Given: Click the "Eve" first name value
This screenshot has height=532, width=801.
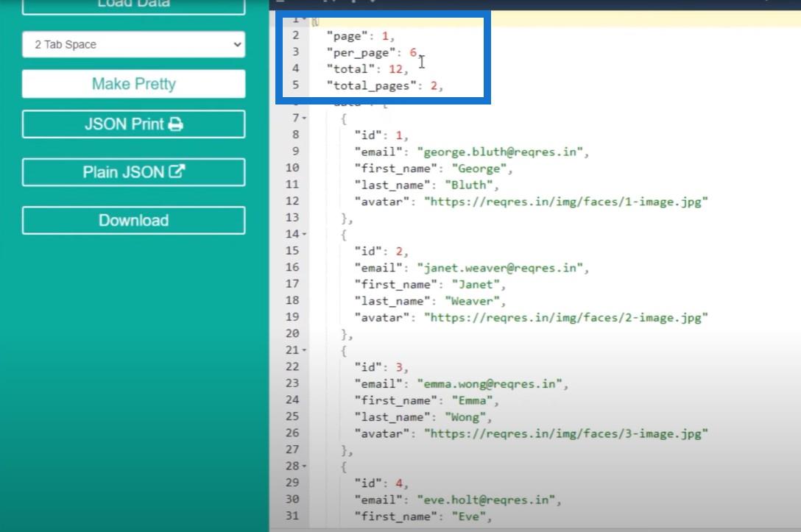Looking at the screenshot, I should (x=468, y=516).
